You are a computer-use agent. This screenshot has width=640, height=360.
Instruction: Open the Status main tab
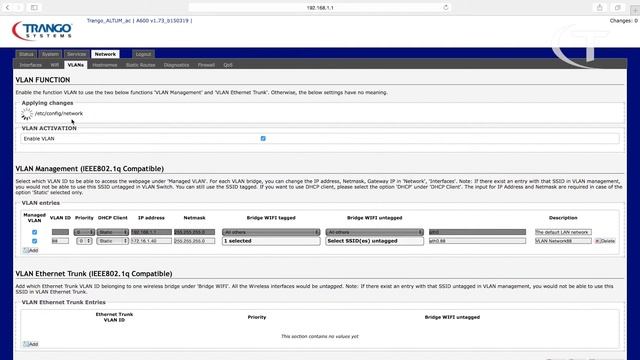26,54
